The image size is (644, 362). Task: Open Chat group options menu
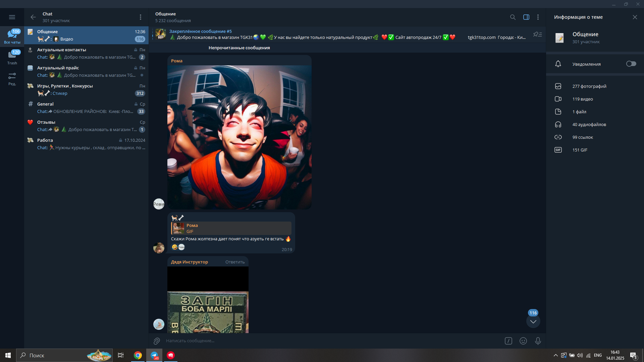pos(141,17)
